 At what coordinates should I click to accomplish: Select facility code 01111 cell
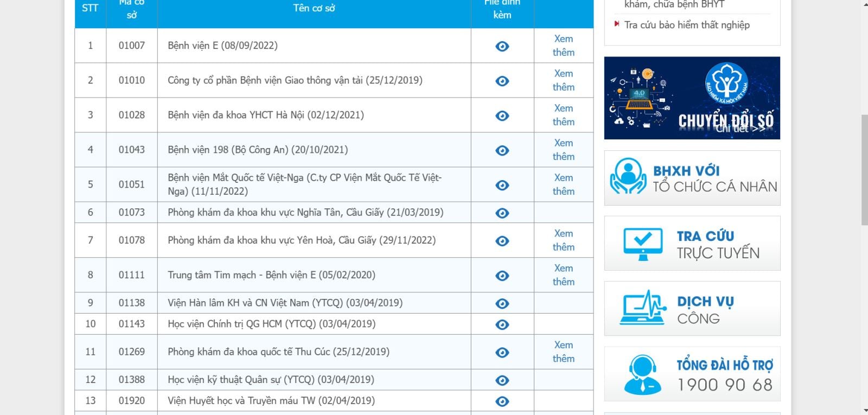pos(132,275)
